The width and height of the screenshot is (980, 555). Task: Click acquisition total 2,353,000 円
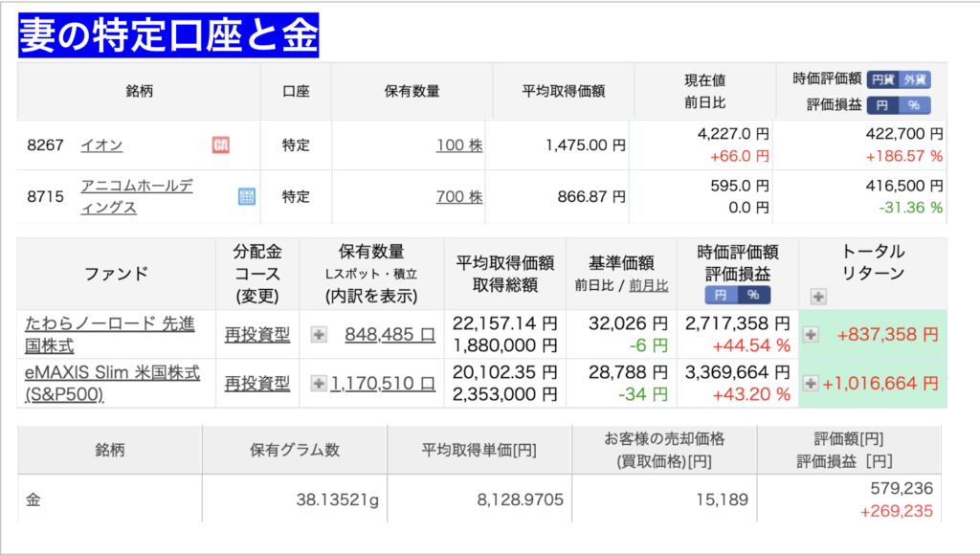(x=505, y=394)
